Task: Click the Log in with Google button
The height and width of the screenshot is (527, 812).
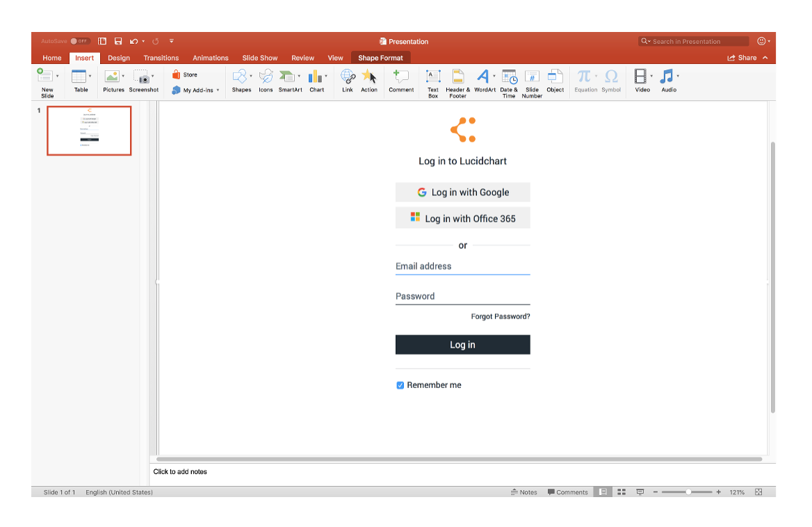Action: click(463, 192)
